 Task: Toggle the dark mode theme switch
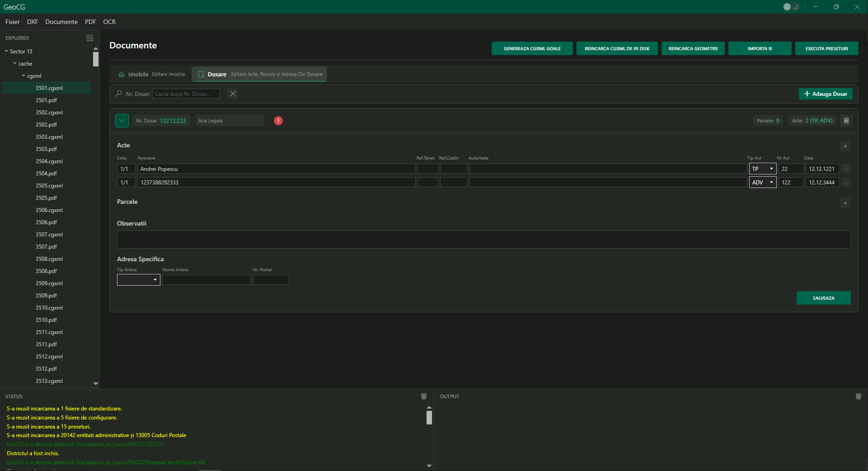point(791,7)
